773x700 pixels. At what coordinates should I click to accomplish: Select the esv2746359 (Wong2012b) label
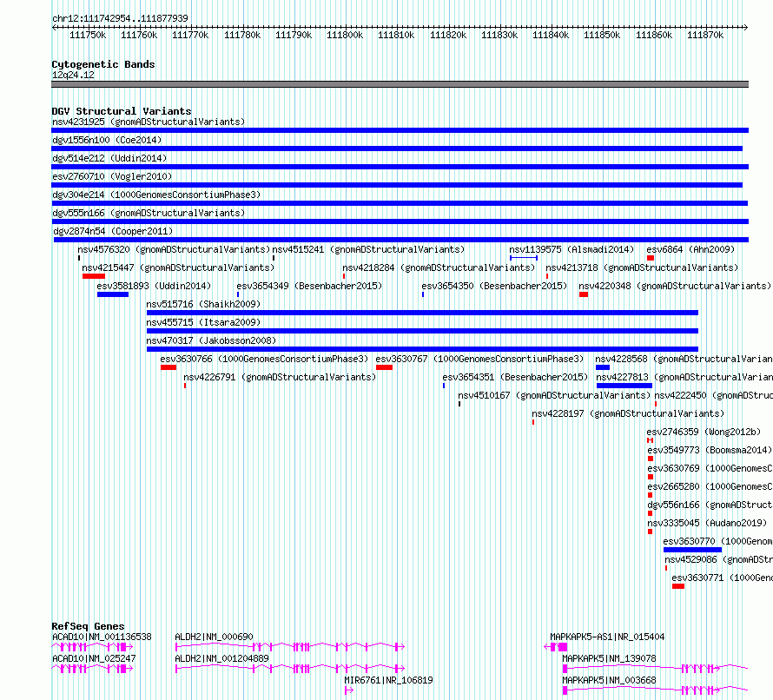coord(704,432)
